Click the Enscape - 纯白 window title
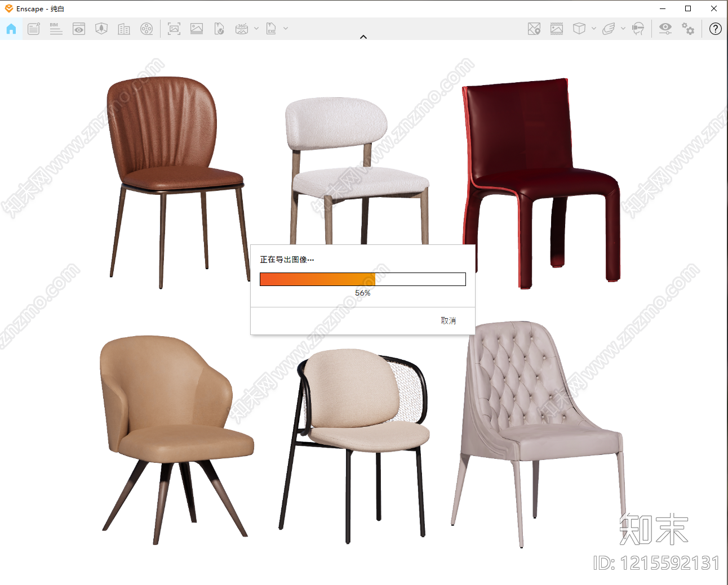This screenshot has width=728, height=585. click(x=40, y=9)
